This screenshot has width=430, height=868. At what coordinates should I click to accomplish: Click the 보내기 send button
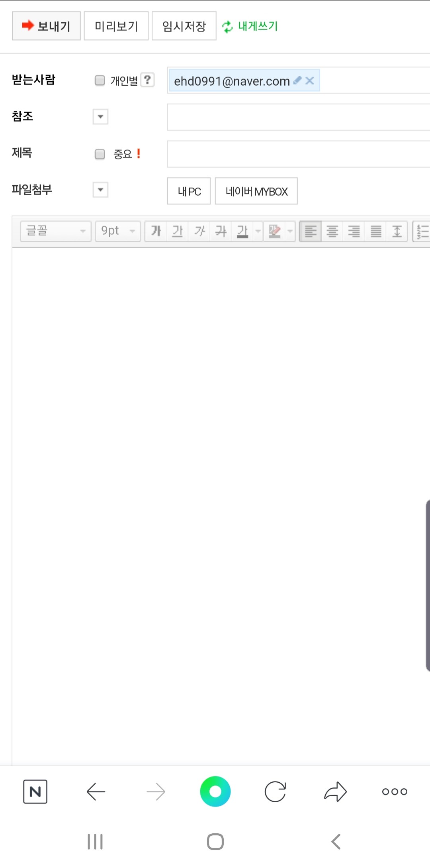[x=47, y=26]
